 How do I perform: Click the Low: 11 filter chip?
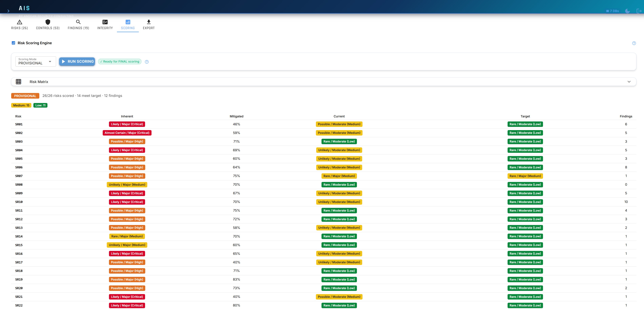41,106
